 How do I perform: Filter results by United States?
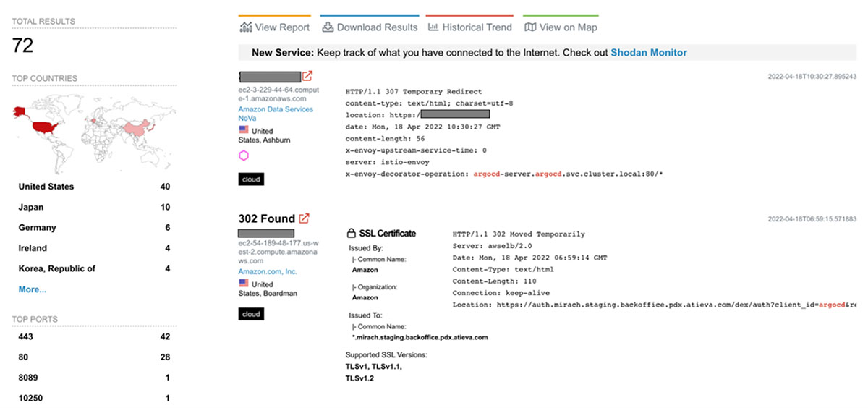[x=46, y=187]
